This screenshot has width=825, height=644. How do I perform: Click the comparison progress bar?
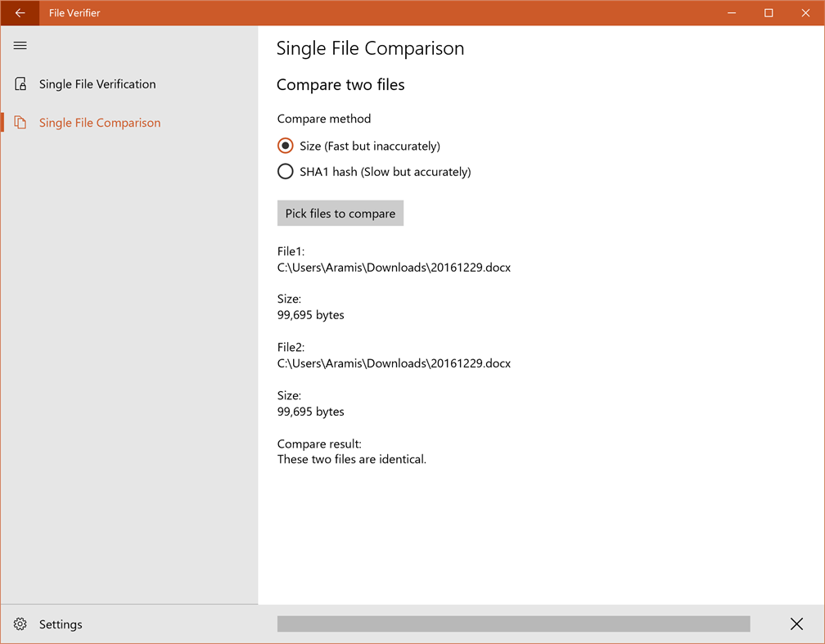pyautogui.click(x=513, y=624)
